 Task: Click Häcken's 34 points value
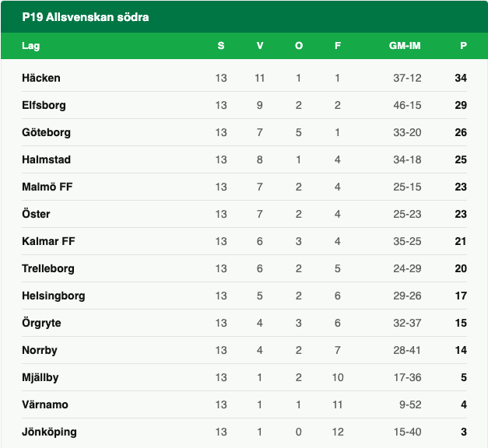tap(461, 78)
